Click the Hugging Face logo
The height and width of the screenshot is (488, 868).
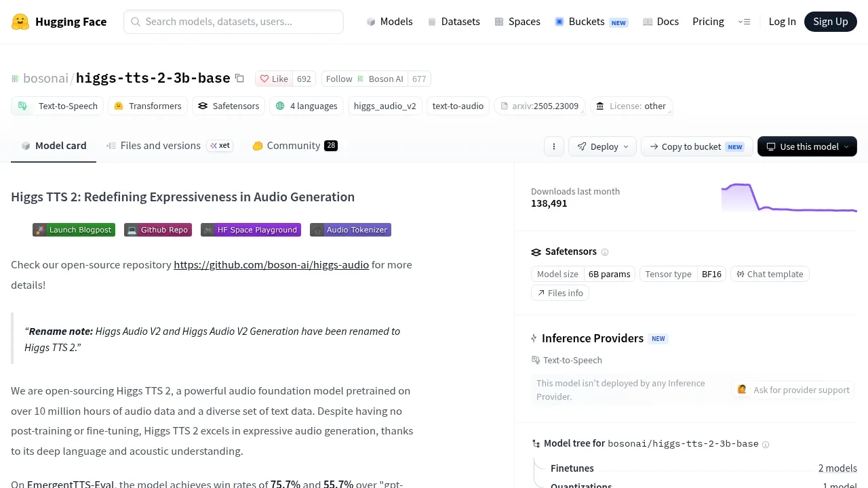[x=59, y=22]
